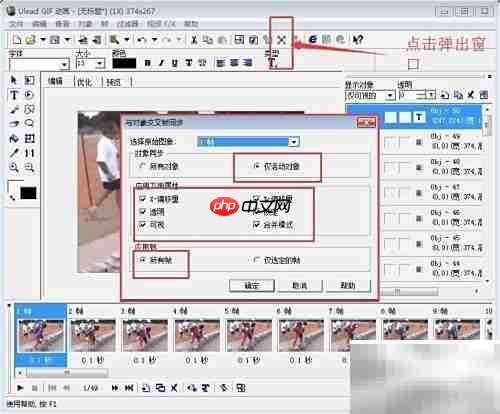500x414 pixels.
Task: Expand the Open icon dropdown arrow
Action: 43,40
